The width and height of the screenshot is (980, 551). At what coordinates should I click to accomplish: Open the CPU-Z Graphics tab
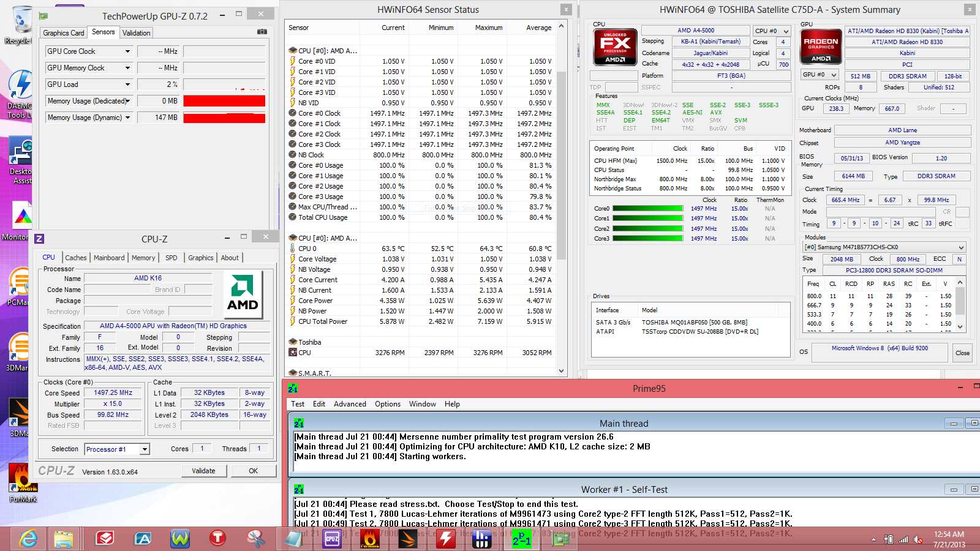click(x=201, y=258)
